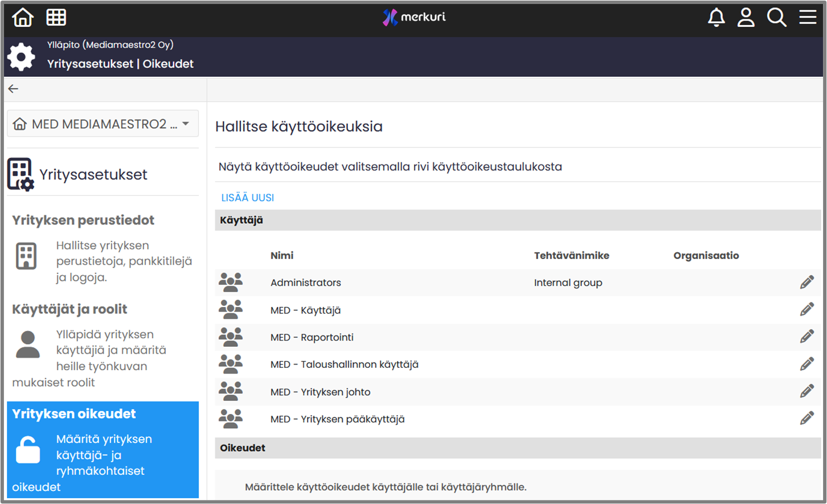Edit the MED - Yrityksen johto group
Screen dimensions: 827x504
point(806,392)
